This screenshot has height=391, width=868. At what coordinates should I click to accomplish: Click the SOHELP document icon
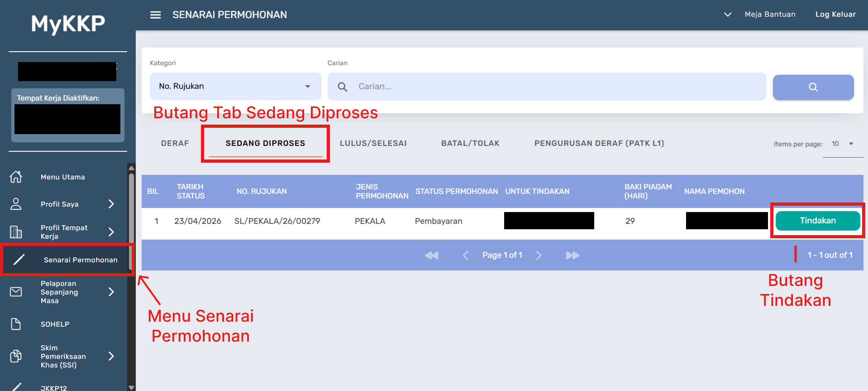point(16,324)
